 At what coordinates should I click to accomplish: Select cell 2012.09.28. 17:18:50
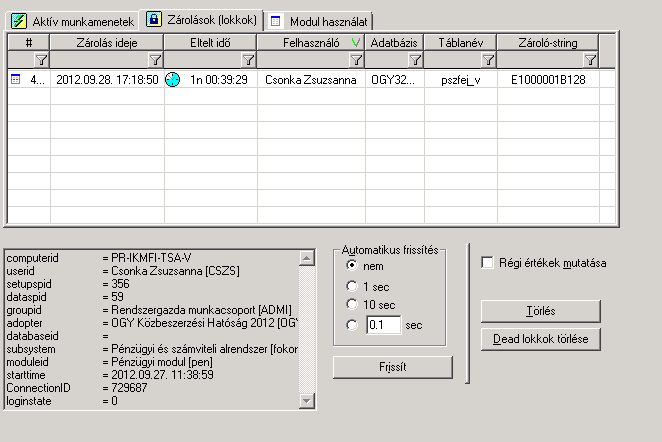coord(107,80)
